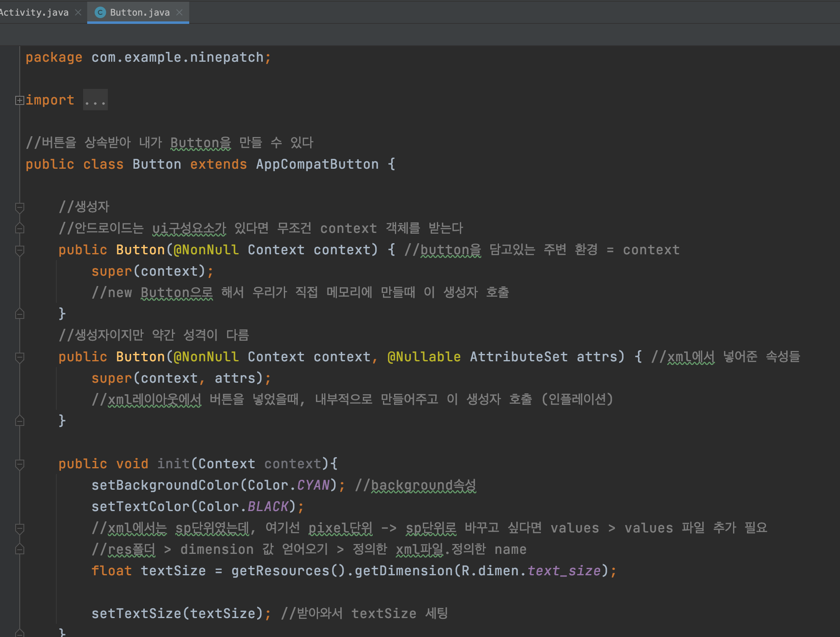Click the CYAN color constant
The width and height of the screenshot is (840, 637).
313,485
